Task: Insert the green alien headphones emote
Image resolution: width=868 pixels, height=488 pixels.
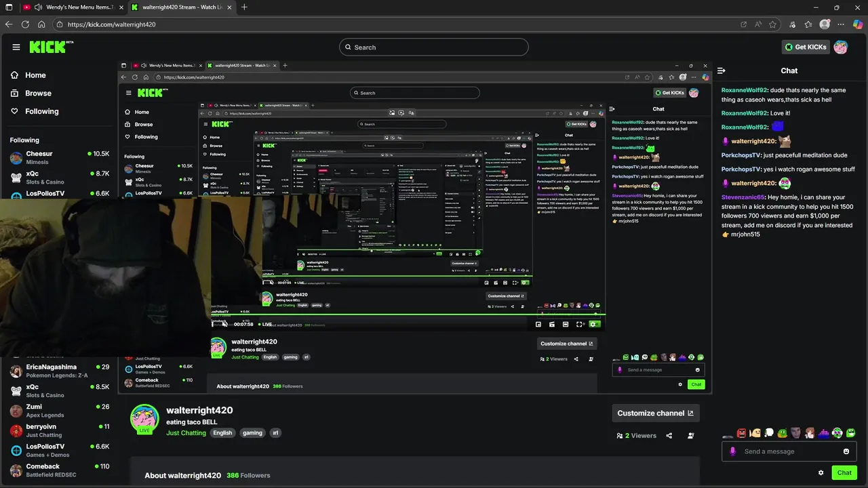Action: click(837, 433)
